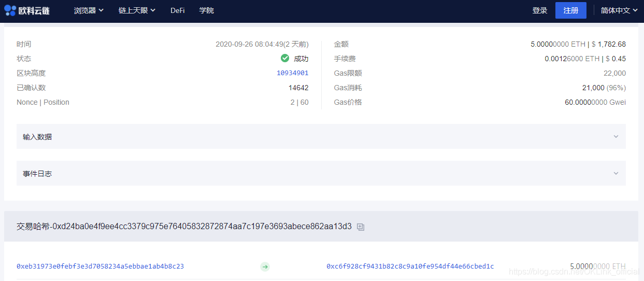Viewport: 644px width, 281px height.
Task: Open recipient address 0xc6f928cf9431b82c8c9a10fe954df44e66cbed1c
Action: [x=410, y=266]
